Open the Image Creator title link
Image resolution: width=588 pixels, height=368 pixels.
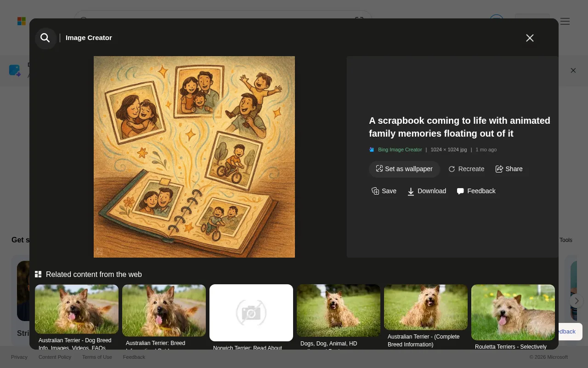[89, 38]
